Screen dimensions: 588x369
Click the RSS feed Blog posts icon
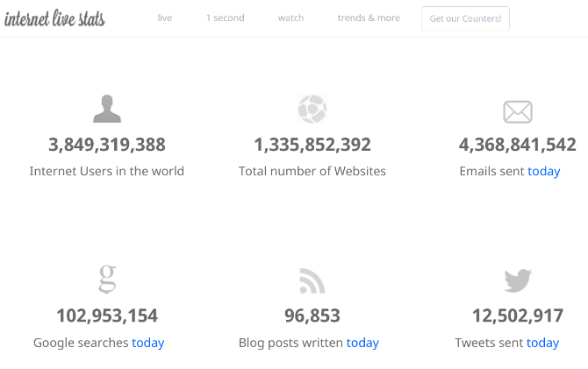pyautogui.click(x=312, y=281)
